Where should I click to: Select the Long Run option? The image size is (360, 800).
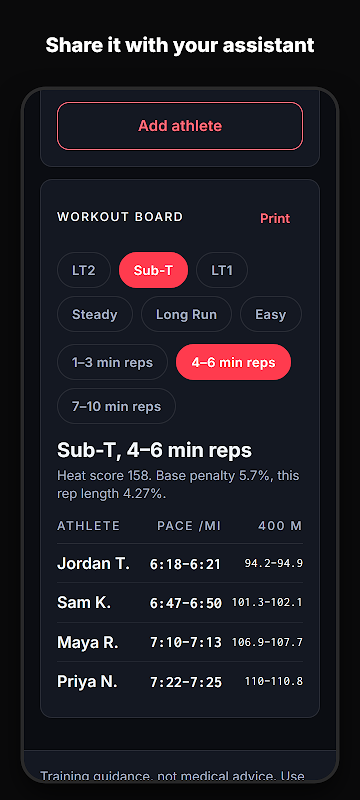(x=186, y=314)
